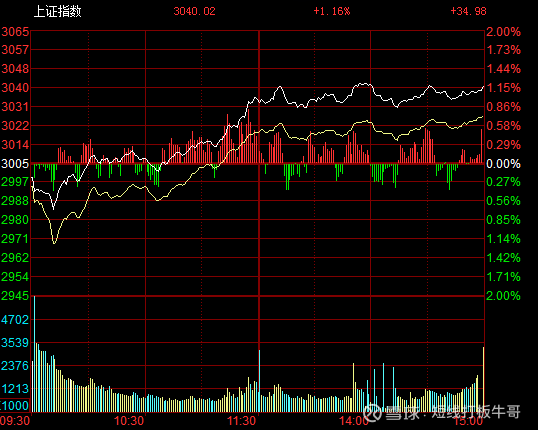Select the 09:30 time axis marker

[x=15, y=421]
